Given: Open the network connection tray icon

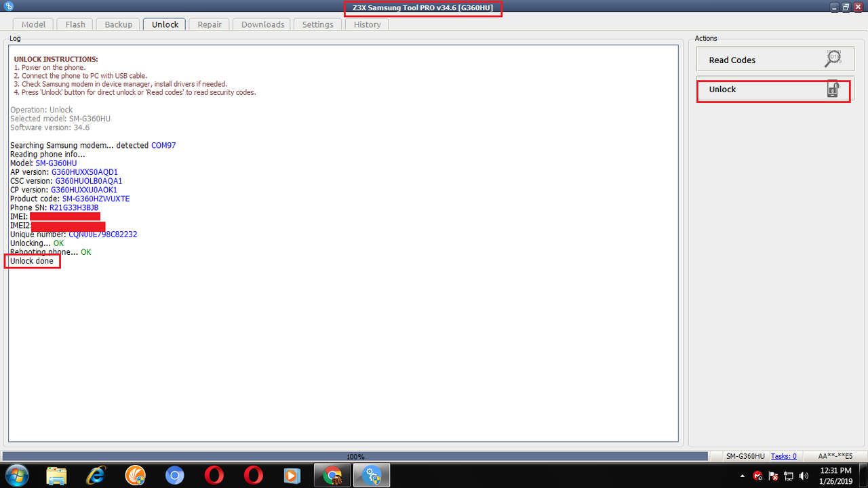Looking at the screenshot, I should point(789,475).
